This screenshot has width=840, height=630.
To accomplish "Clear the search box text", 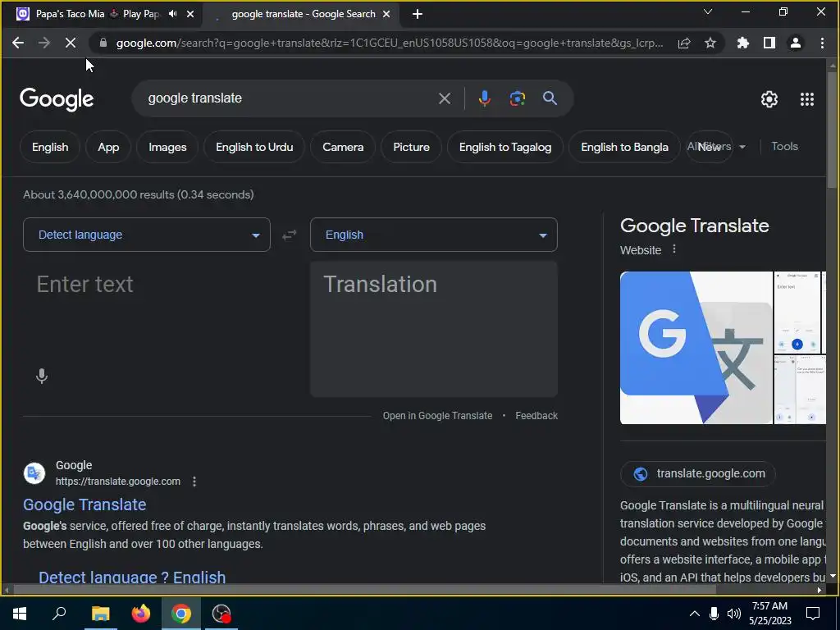I will pyautogui.click(x=445, y=98).
